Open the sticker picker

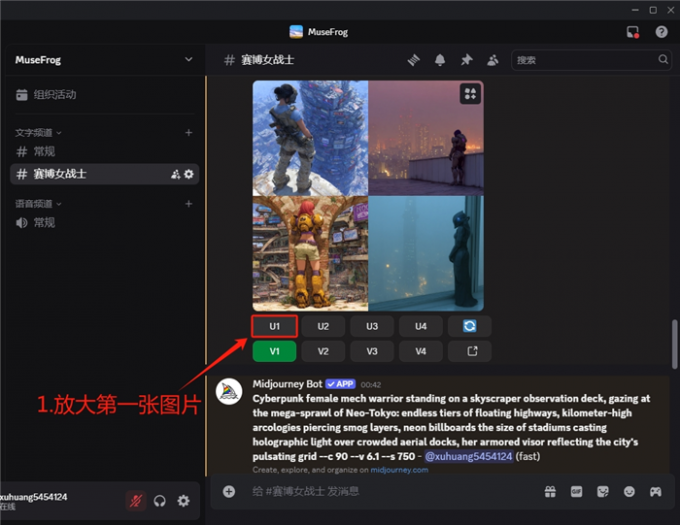(x=603, y=491)
